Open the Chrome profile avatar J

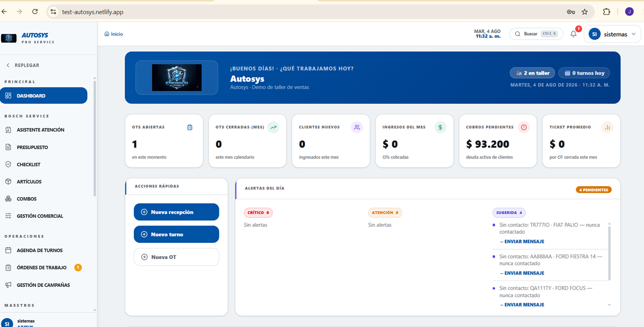629,12
